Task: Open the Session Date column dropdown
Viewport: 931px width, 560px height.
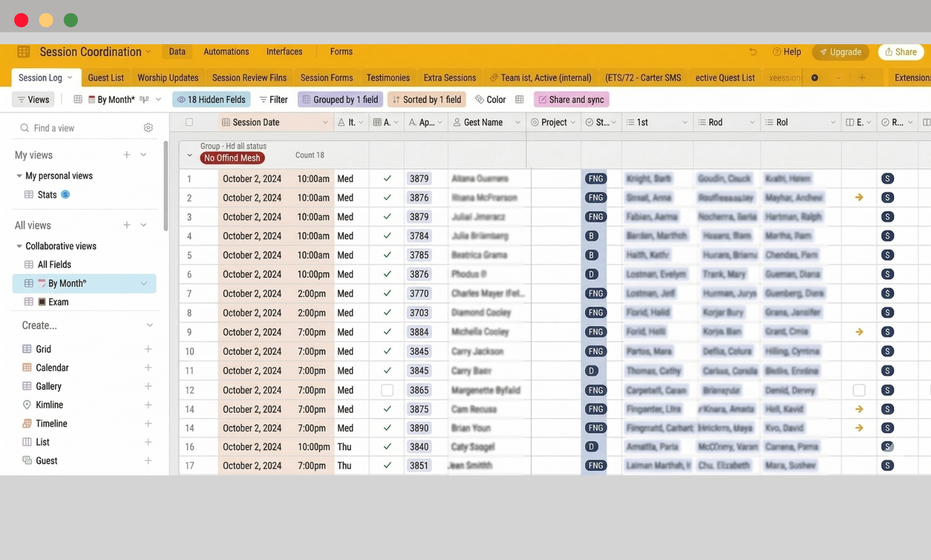Action: [x=325, y=122]
